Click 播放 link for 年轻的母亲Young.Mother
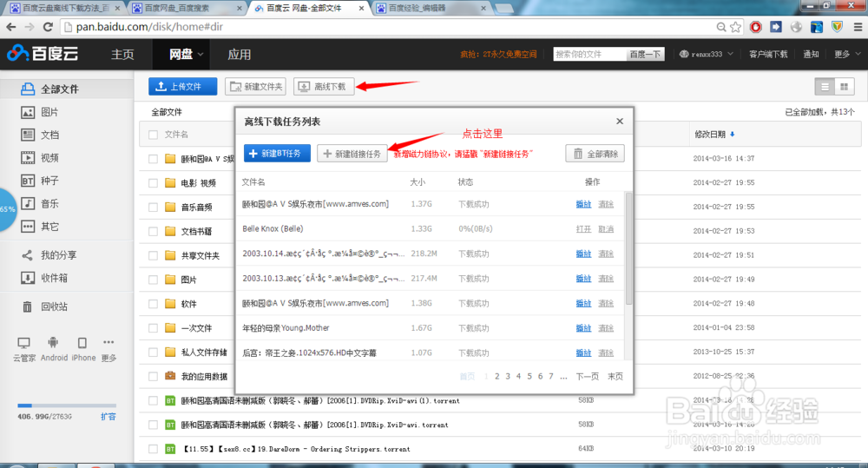The height and width of the screenshot is (468, 868). 583,328
